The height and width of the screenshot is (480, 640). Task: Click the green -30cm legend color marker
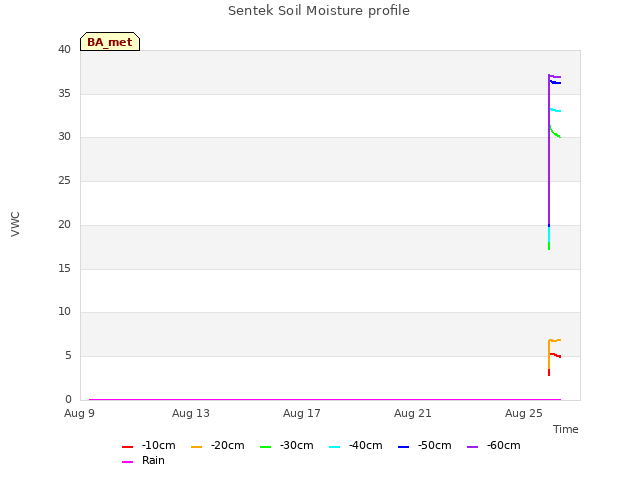click(265, 447)
